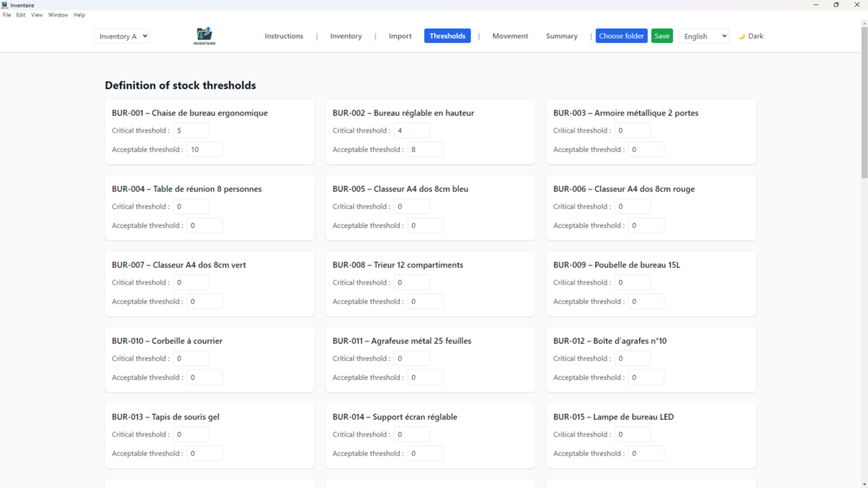Focus BUR-011 acceptable threshold input

pyautogui.click(x=425, y=377)
